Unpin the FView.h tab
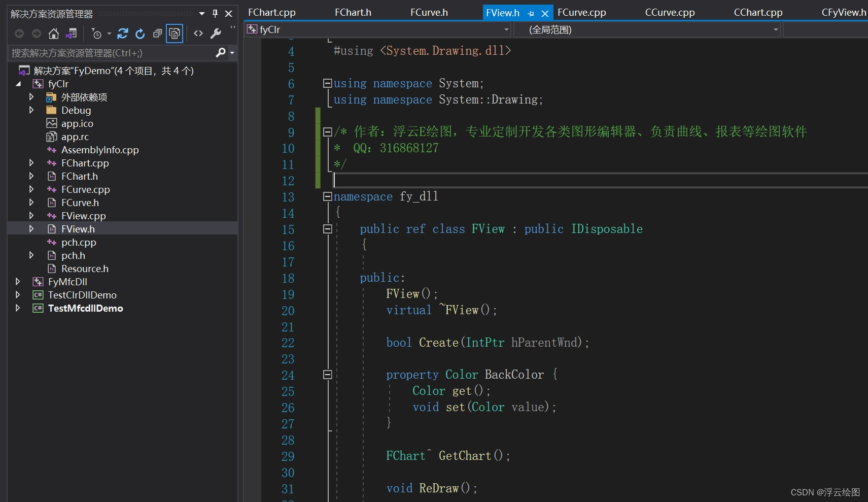The width and height of the screenshot is (868, 502). tap(531, 12)
